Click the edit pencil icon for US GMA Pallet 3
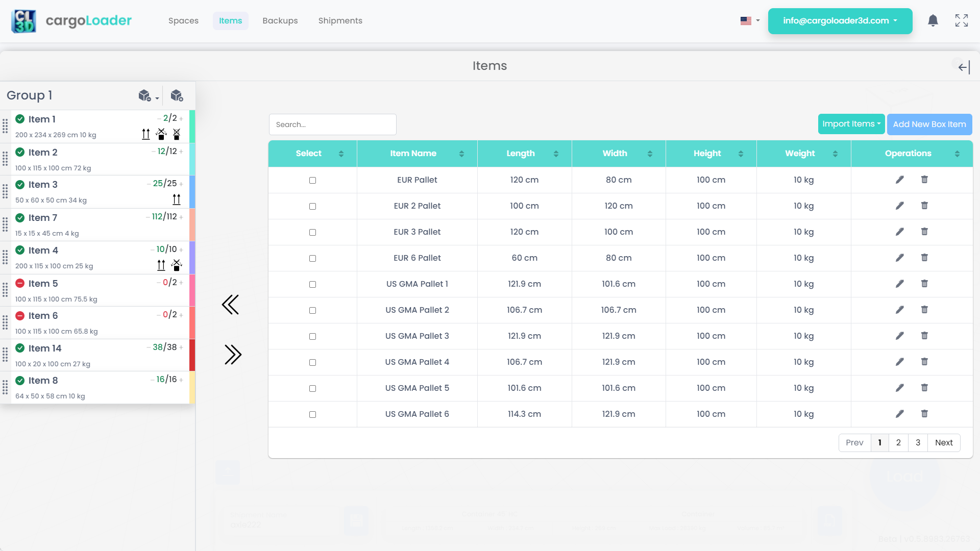Image resolution: width=980 pixels, height=551 pixels. tap(900, 336)
